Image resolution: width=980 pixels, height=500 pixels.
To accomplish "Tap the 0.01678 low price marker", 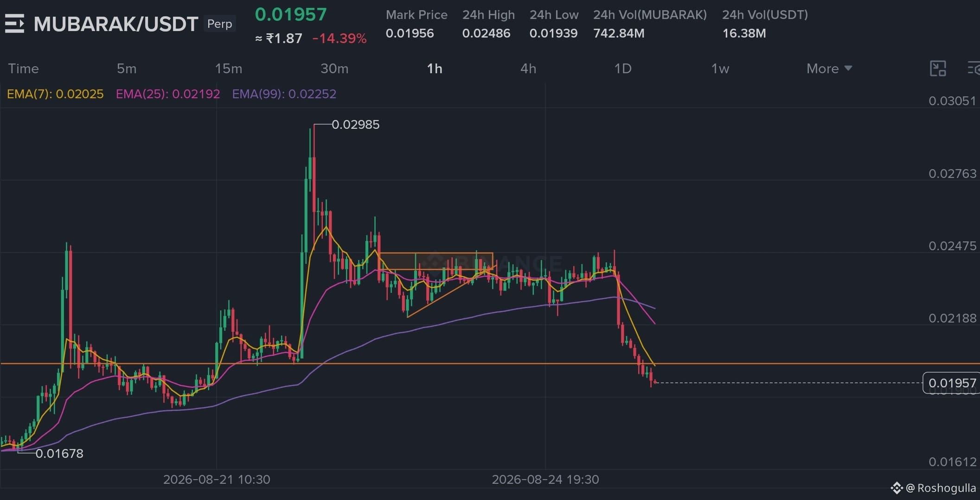I will pyautogui.click(x=59, y=454).
